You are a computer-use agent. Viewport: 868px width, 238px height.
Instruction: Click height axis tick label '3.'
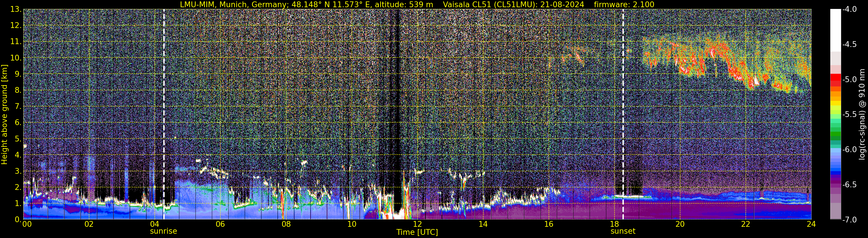click(18, 171)
